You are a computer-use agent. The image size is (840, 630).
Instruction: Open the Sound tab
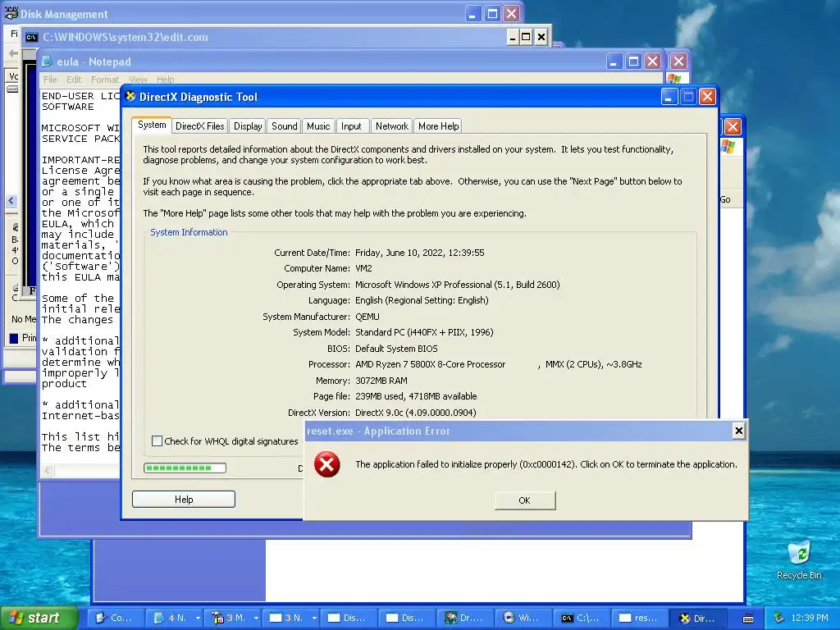[284, 126]
